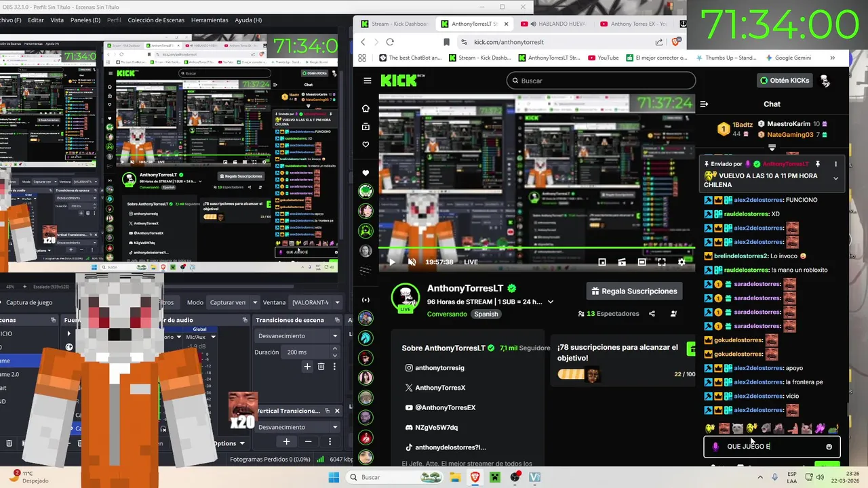Image resolution: width=868 pixels, height=488 pixels.
Task: Expand the chat leaderboard arrow
Action: click(772, 148)
